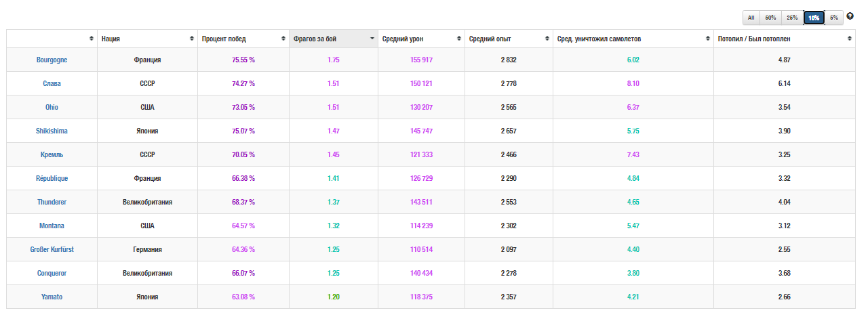
Task: Open the Bourgogne ship page
Action: point(52,60)
